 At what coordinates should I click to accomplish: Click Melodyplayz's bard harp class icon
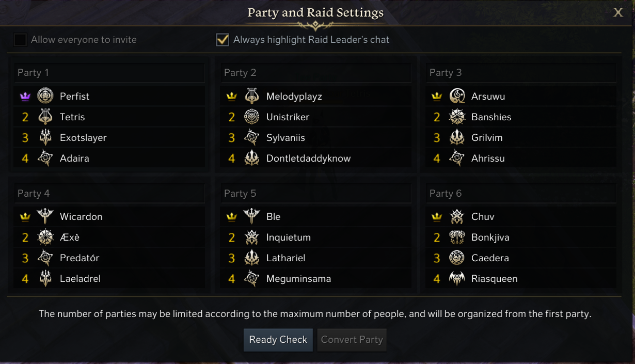[x=251, y=96]
